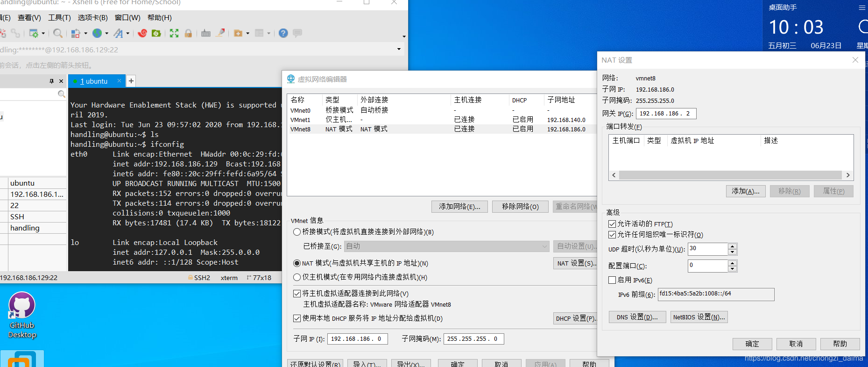Close the NAT settings dialog with X
This screenshot has height=367, width=868.
tap(855, 60)
